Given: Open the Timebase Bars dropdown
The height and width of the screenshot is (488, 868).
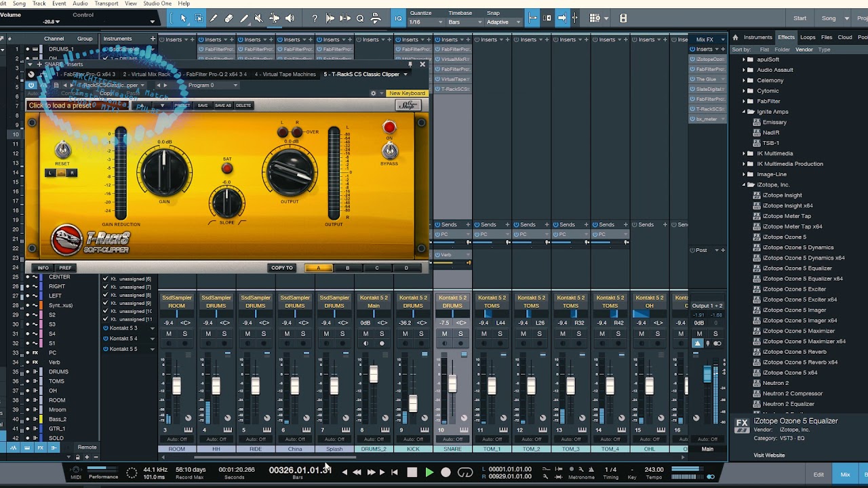Looking at the screenshot, I should [465, 22].
